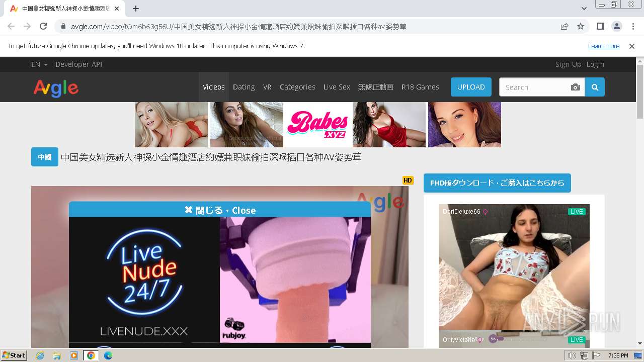Select the Videos menu item

[x=214, y=87]
